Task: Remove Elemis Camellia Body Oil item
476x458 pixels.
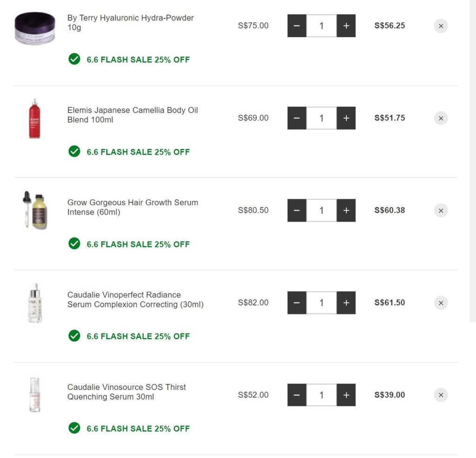Action: pyautogui.click(x=441, y=118)
